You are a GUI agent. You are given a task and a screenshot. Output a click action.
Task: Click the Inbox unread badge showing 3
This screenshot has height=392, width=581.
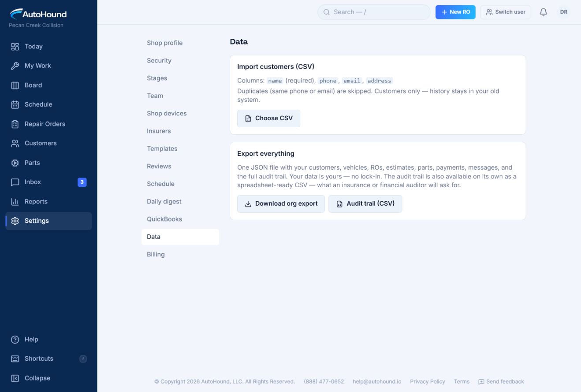(x=82, y=182)
